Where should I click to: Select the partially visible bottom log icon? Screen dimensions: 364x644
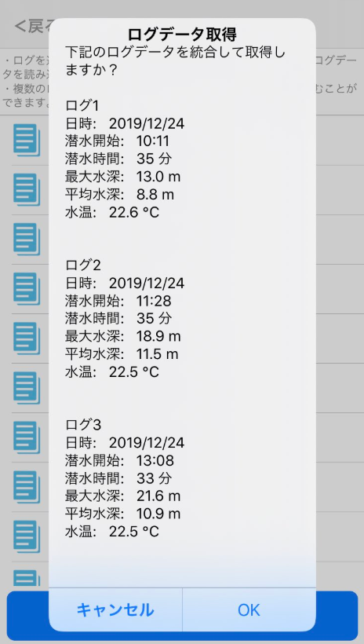(x=27, y=578)
